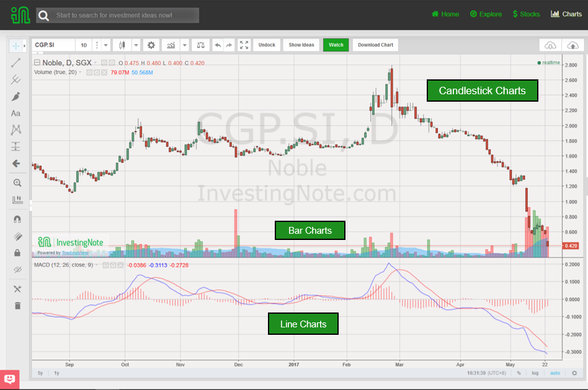Click the compare symbols scales icon
The height and width of the screenshot is (390, 588).
coord(200,45)
